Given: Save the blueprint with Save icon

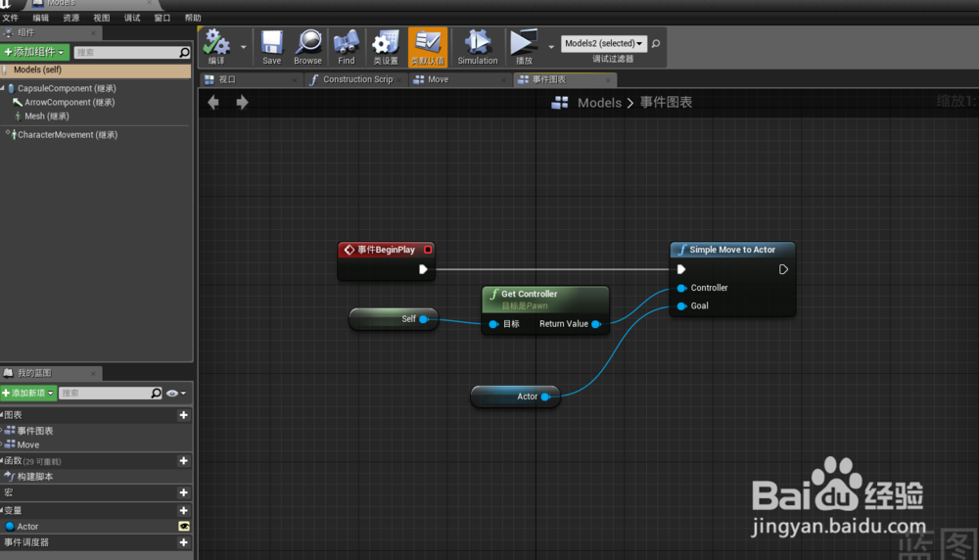Looking at the screenshot, I should [271, 47].
